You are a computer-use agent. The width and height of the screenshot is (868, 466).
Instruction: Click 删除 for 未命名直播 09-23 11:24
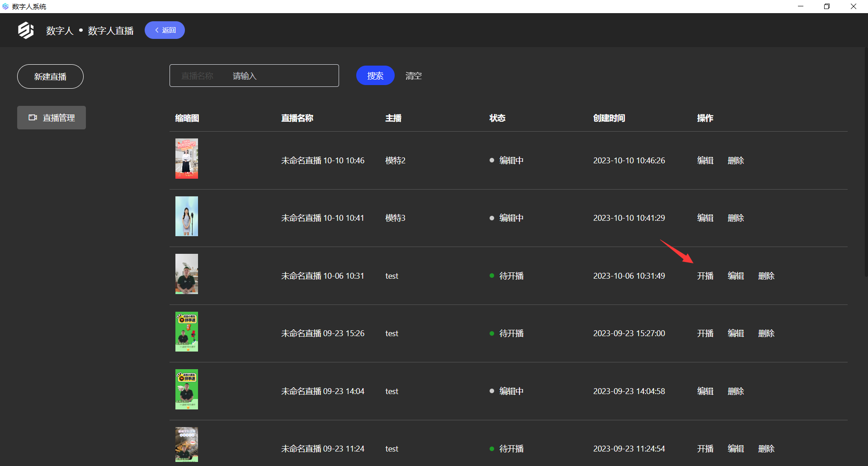(766, 449)
